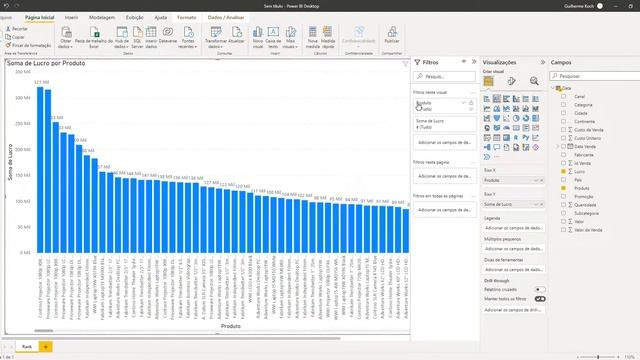Choose the treemap visual
The image size is (640, 360).
[536, 118]
